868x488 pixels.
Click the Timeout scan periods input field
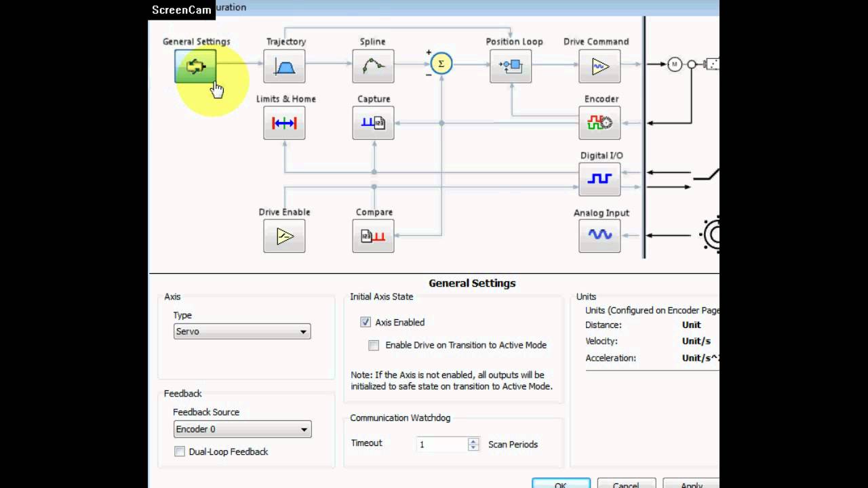pos(443,445)
